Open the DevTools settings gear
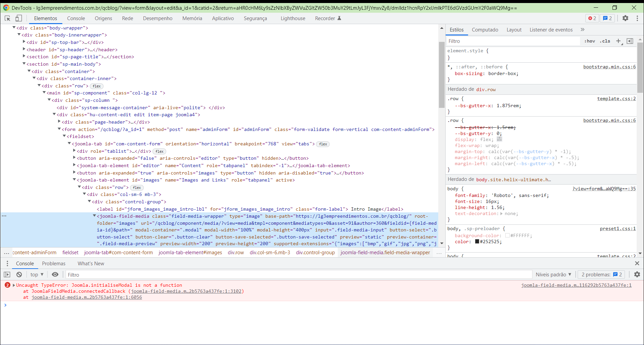The width and height of the screenshot is (644, 345). [625, 18]
